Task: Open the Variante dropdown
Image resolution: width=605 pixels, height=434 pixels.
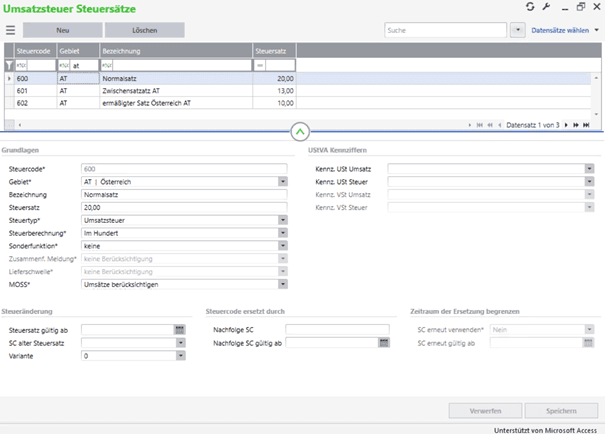Action: 181,356
